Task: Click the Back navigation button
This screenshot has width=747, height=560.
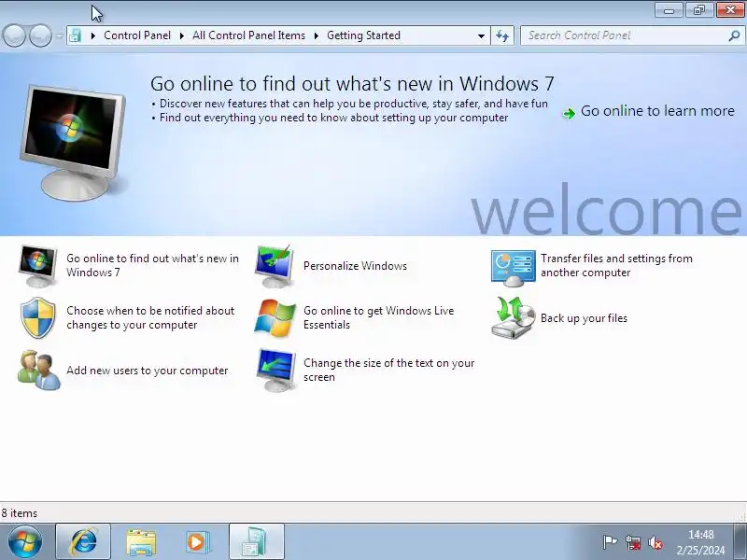Action: point(14,35)
